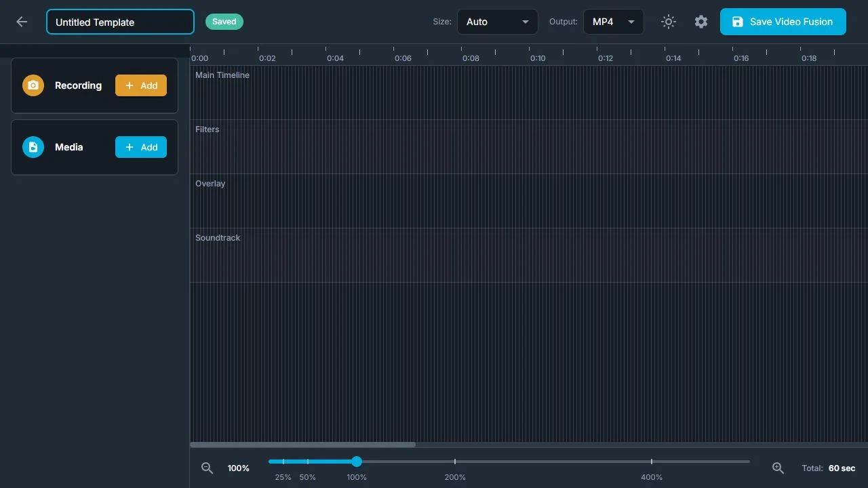Click the back arrow icon
868x488 pixels.
(x=22, y=22)
